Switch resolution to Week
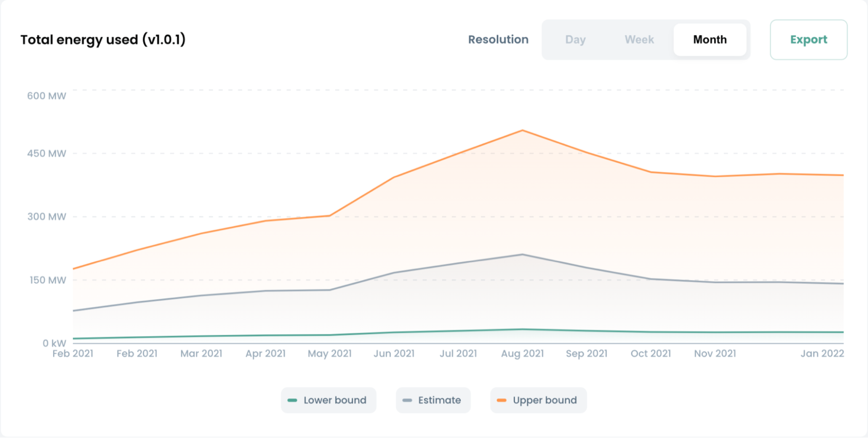This screenshot has width=868, height=438. 639,40
